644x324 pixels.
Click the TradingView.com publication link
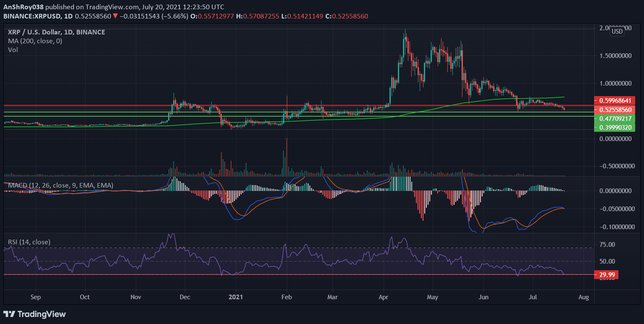coord(112,7)
